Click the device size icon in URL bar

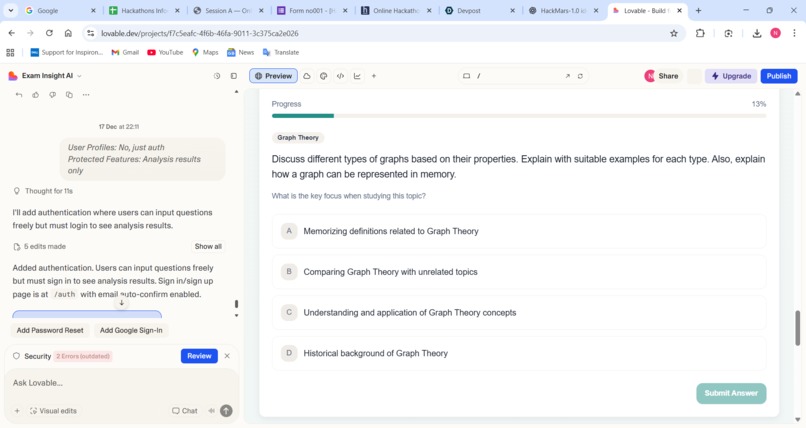pyautogui.click(x=466, y=76)
